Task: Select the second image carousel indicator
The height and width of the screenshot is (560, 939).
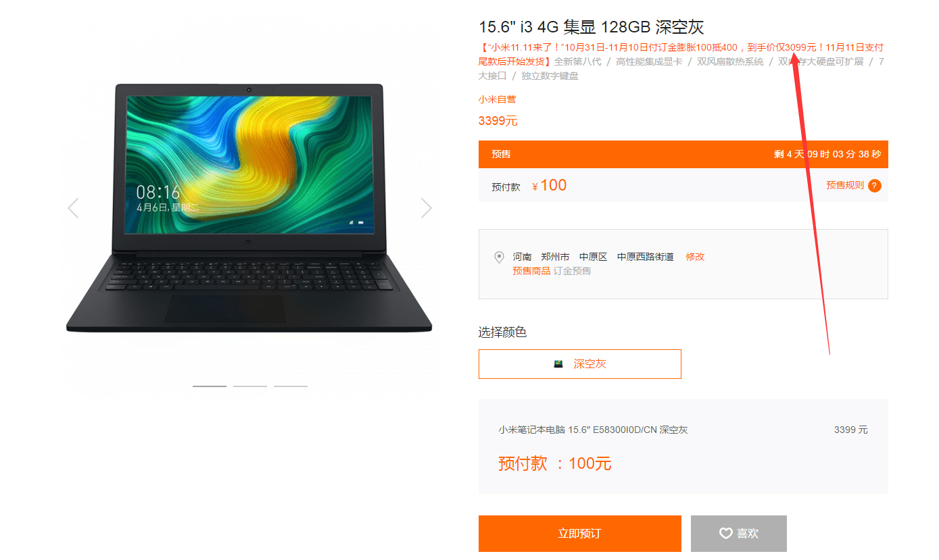Action: point(250,386)
